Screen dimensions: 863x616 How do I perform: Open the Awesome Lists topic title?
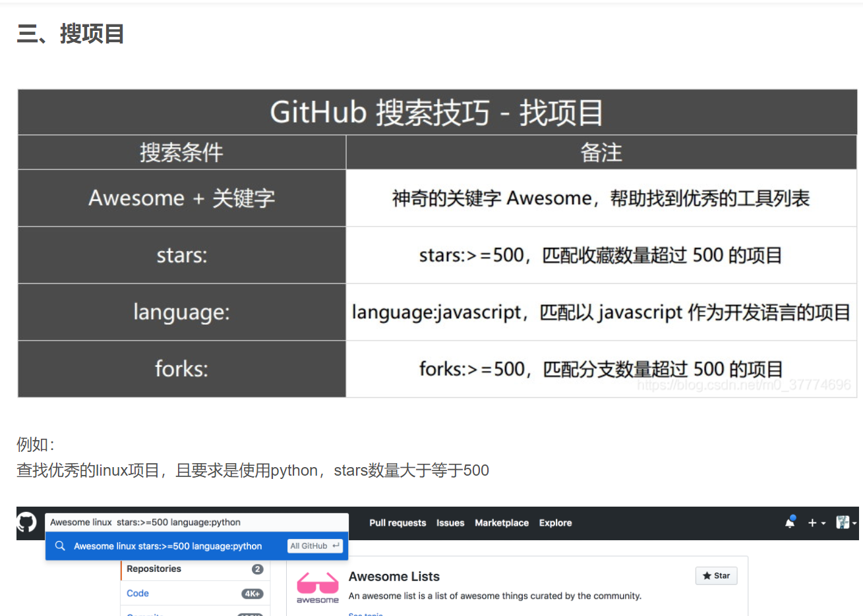pos(394,576)
